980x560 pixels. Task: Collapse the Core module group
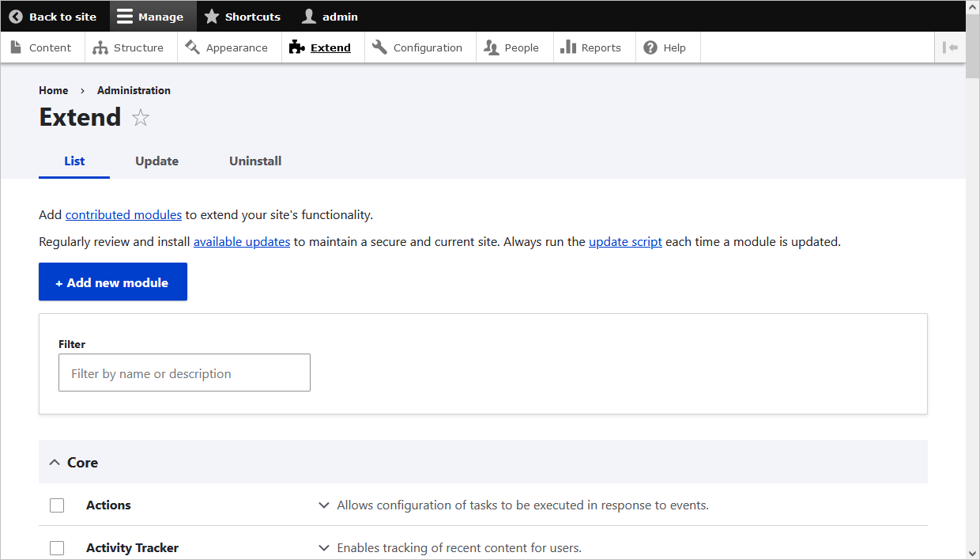tap(54, 462)
